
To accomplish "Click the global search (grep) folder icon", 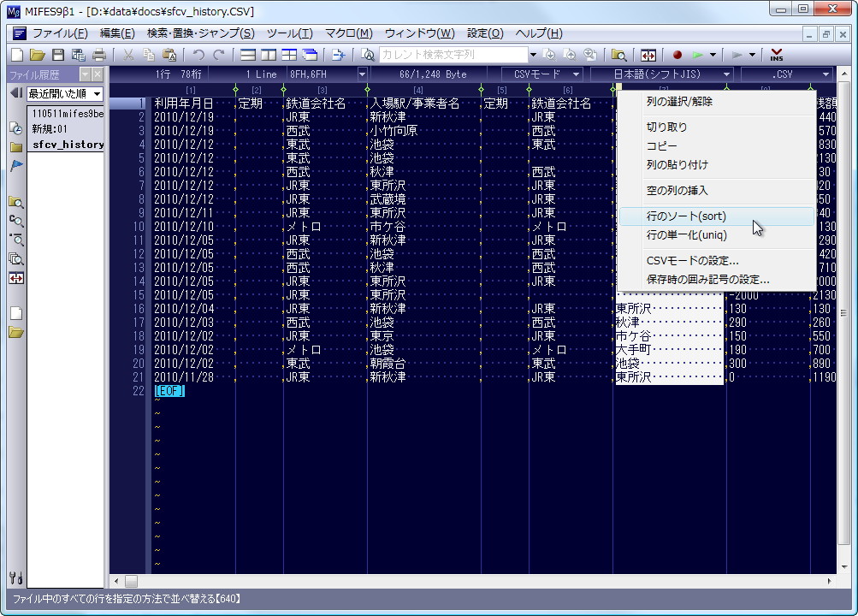I will pyautogui.click(x=618, y=55).
